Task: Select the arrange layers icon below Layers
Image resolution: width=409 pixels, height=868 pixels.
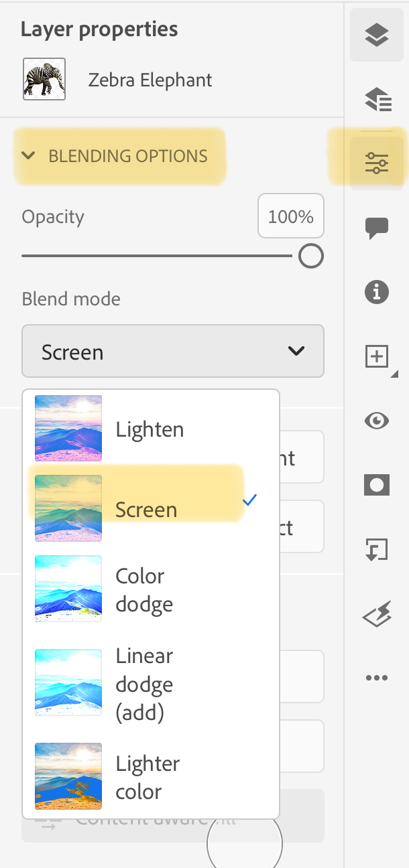Action: (377, 100)
